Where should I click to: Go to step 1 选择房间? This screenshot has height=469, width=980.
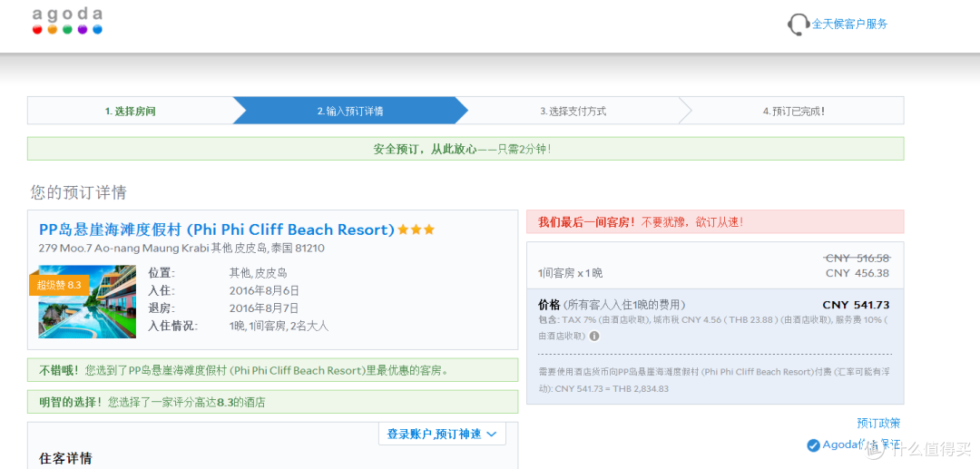130,112
